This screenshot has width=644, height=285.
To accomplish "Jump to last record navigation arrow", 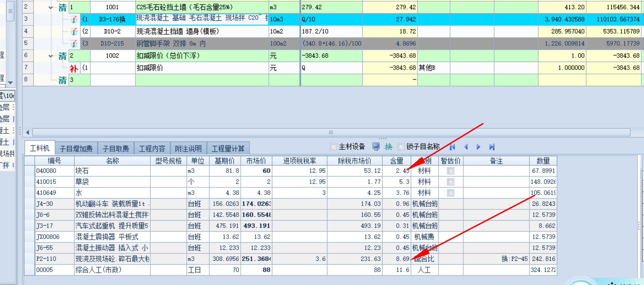I will pos(492,146).
